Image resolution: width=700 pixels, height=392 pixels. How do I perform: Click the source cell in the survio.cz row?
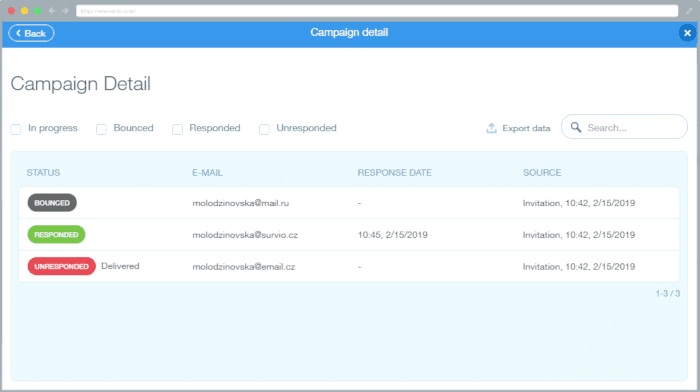pos(579,235)
